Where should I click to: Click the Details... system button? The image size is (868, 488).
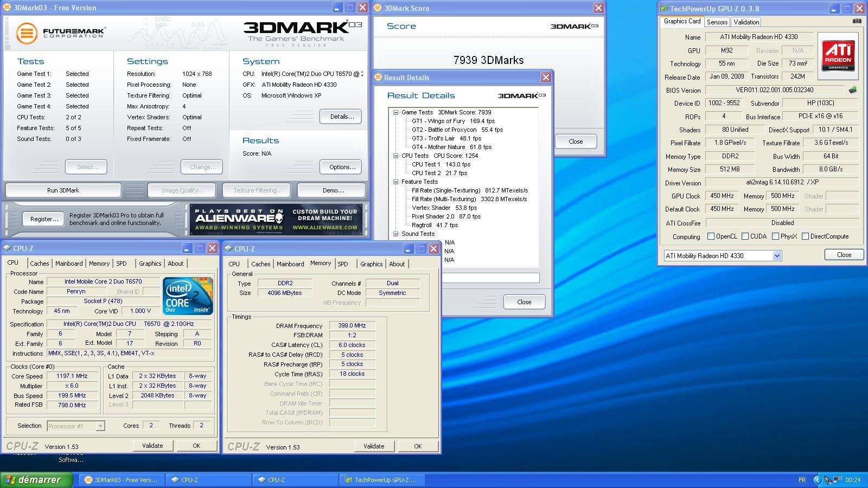coord(341,117)
